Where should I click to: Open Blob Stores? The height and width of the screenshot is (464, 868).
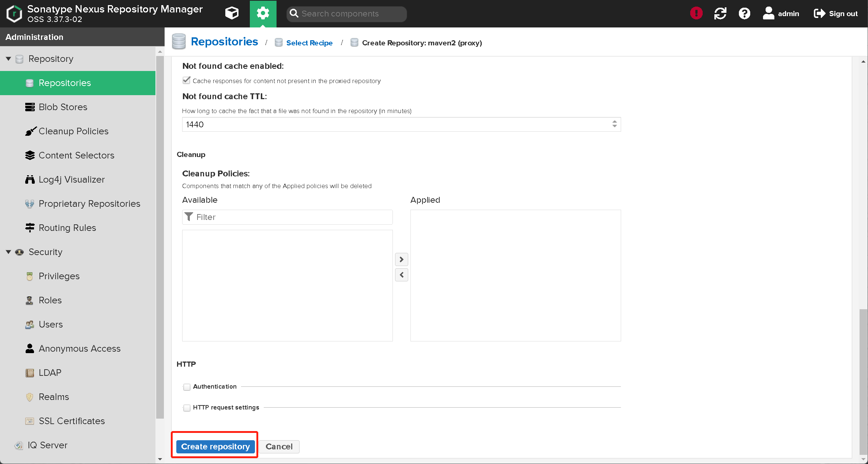click(x=78, y=107)
